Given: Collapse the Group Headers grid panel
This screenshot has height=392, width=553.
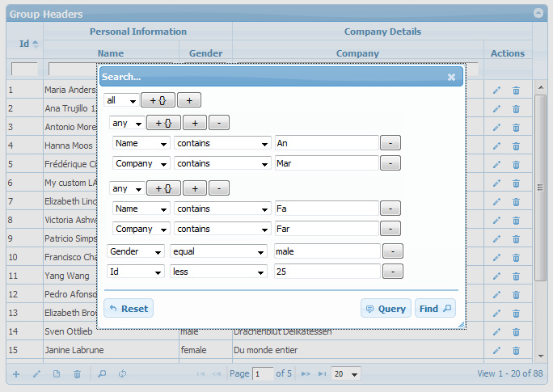Looking at the screenshot, I should tap(538, 13).
